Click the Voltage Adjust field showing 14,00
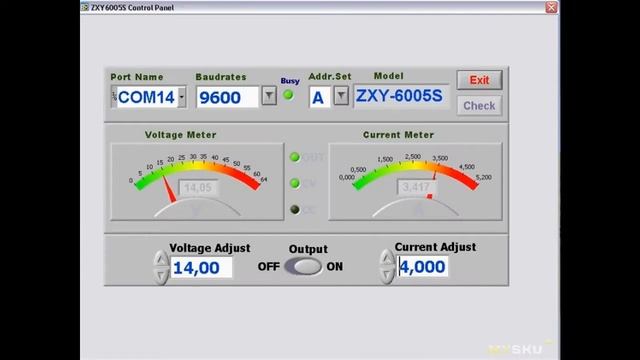 point(202,268)
